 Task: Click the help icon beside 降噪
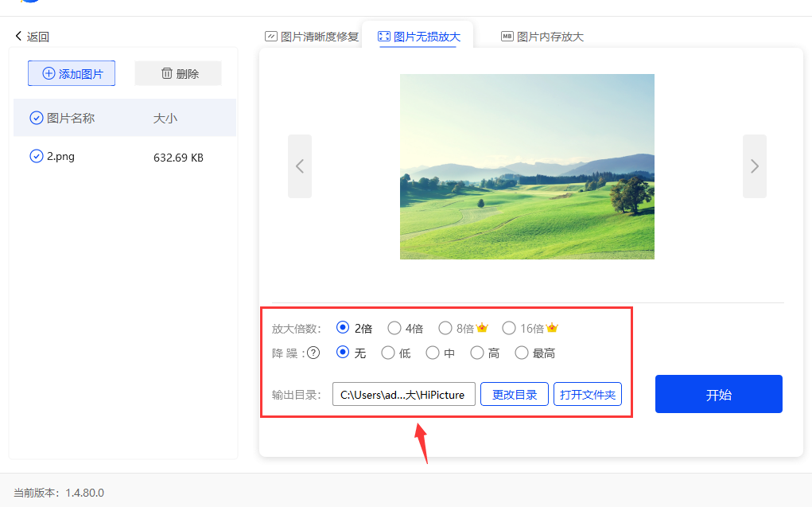point(313,353)
